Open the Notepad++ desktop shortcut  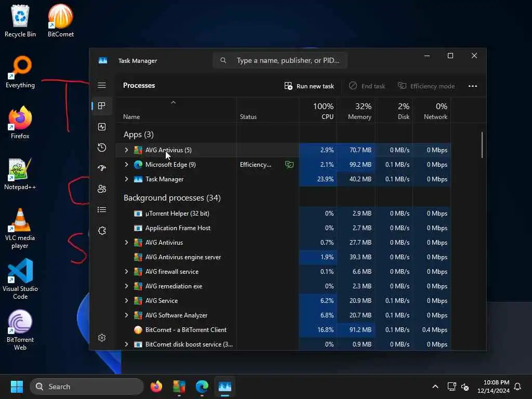20,174
